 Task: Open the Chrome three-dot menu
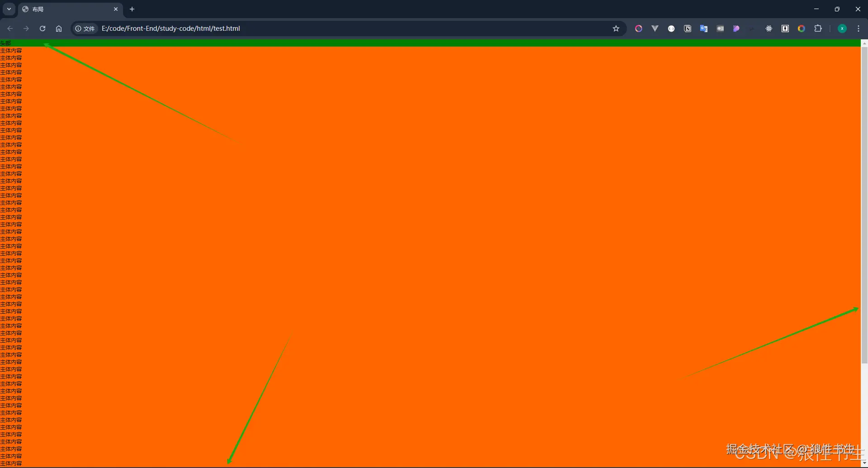click(859, 29)
